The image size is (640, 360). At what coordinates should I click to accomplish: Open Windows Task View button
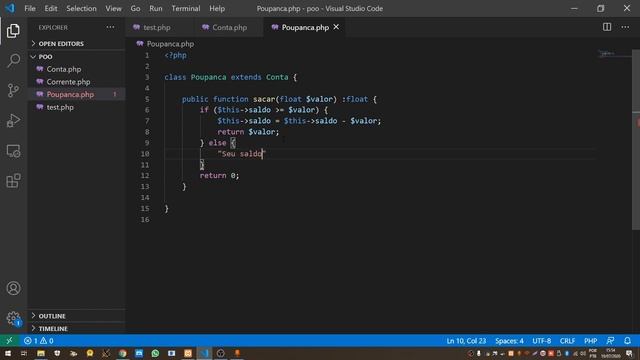point(24,353)
